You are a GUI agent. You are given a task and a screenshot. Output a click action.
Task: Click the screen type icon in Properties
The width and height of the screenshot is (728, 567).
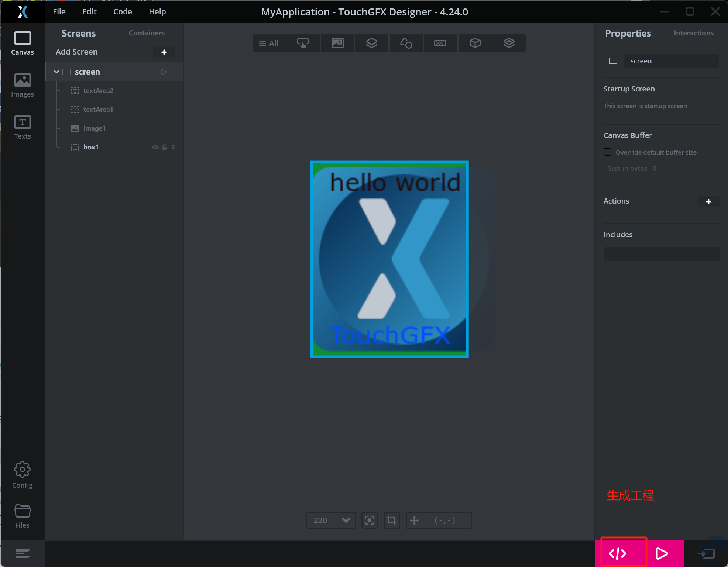point(613,61)
